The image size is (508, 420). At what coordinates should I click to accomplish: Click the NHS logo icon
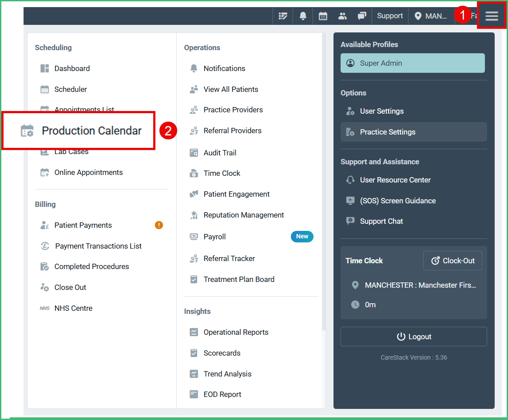click(45, 308)
